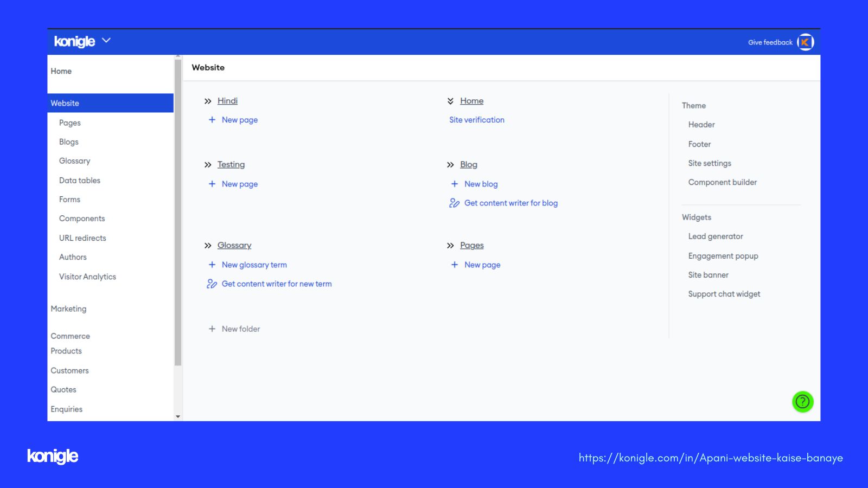
Task: Open Lead generator widget
Action: click(716, 236)
